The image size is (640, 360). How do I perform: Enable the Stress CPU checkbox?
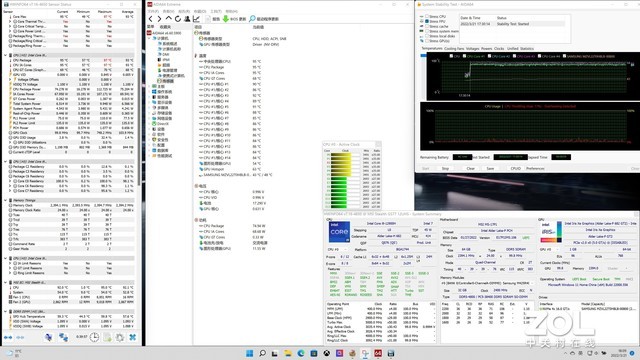coord(427,16)
